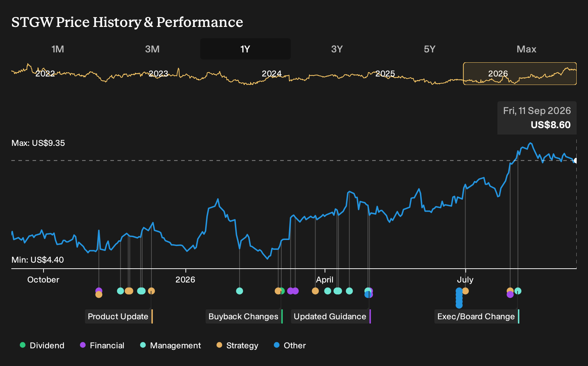Click the lone Management dot between 2026 and April
The image size is (588, 366).
point(240,291)
